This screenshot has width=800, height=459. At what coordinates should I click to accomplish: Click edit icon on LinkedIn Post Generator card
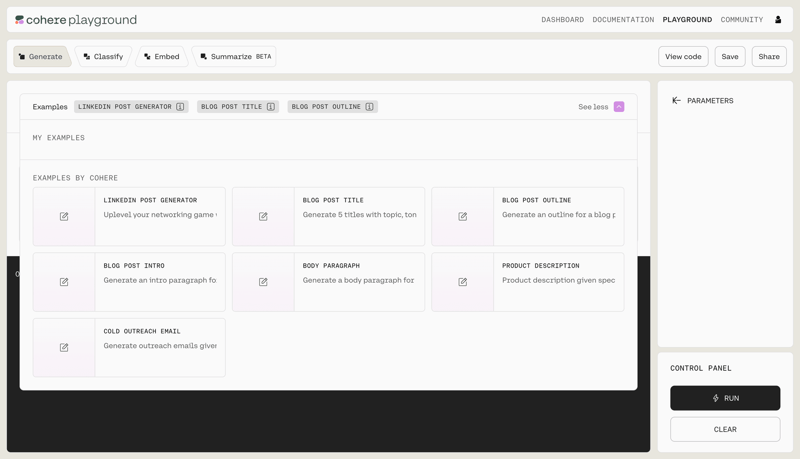[x=64, y=216]
